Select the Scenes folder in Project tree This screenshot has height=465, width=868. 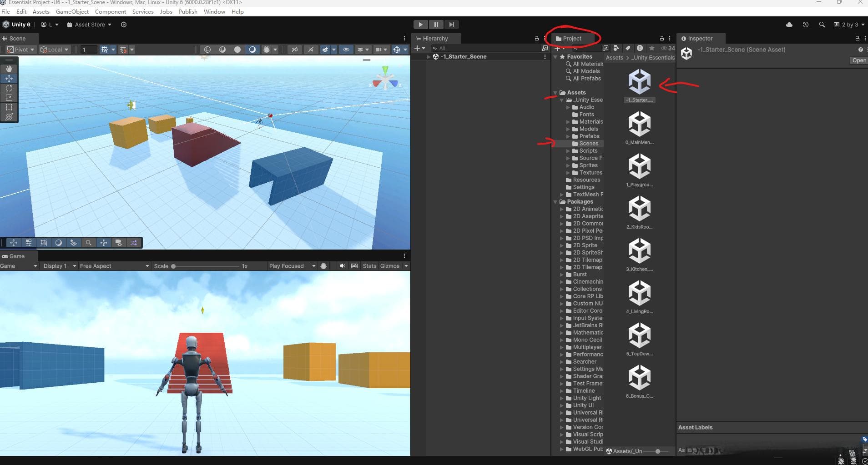tap(588, 144)
